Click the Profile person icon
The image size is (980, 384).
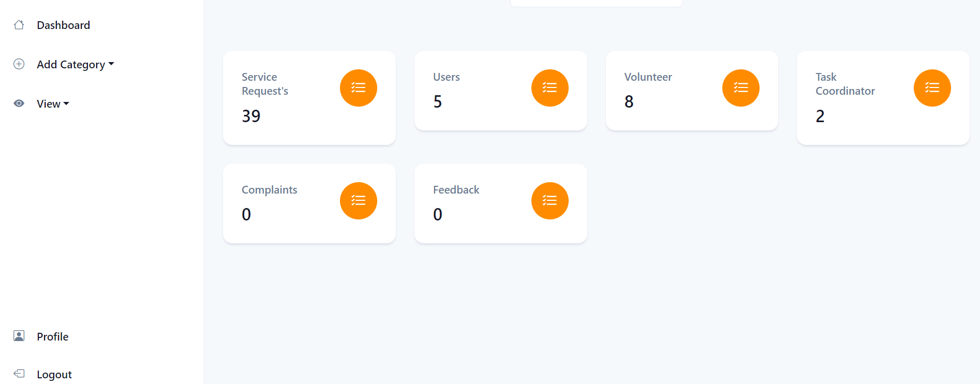tap(19, 336)
